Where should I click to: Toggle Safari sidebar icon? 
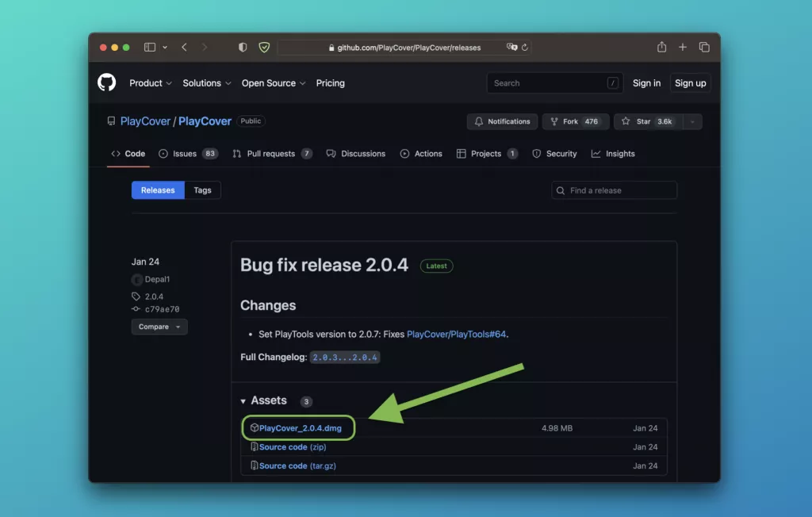tap(150, 48)
